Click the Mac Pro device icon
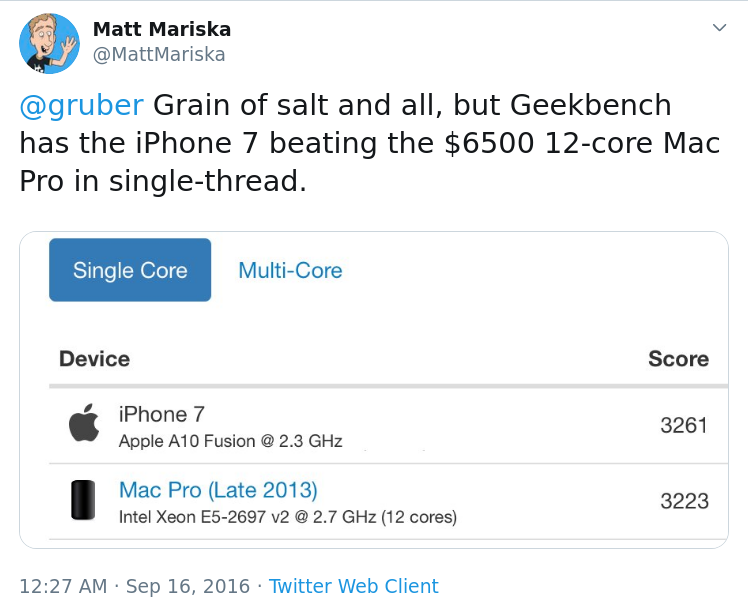 [x=84, y=500]
